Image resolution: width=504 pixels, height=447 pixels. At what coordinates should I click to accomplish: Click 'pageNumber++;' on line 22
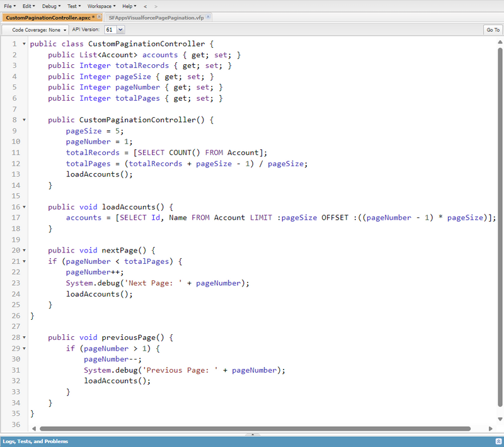95,272
